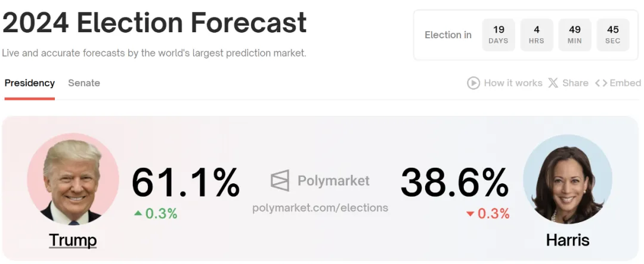Viewport: 644px width, 264px height.
Task: Click the 19 Days countdown box
Action: click(499, 35)
